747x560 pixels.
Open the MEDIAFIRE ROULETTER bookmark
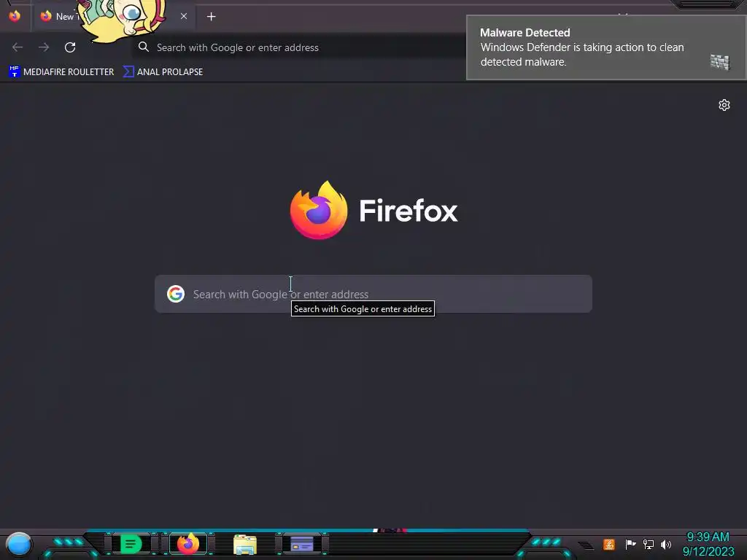61,72
